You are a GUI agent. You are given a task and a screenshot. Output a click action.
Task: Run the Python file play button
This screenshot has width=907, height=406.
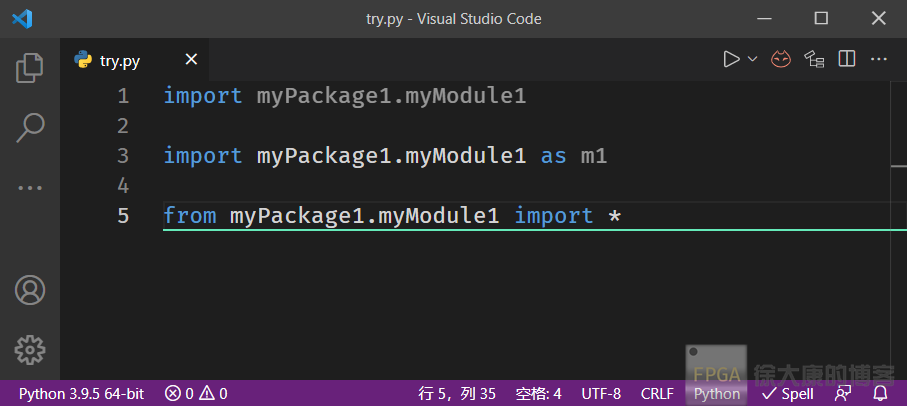[732, 60]
